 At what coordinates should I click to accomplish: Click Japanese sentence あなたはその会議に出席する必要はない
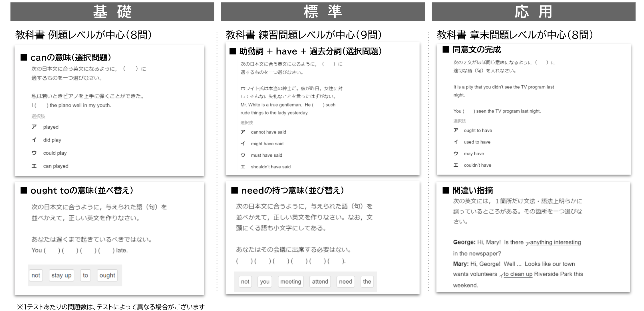click(294, 250)
